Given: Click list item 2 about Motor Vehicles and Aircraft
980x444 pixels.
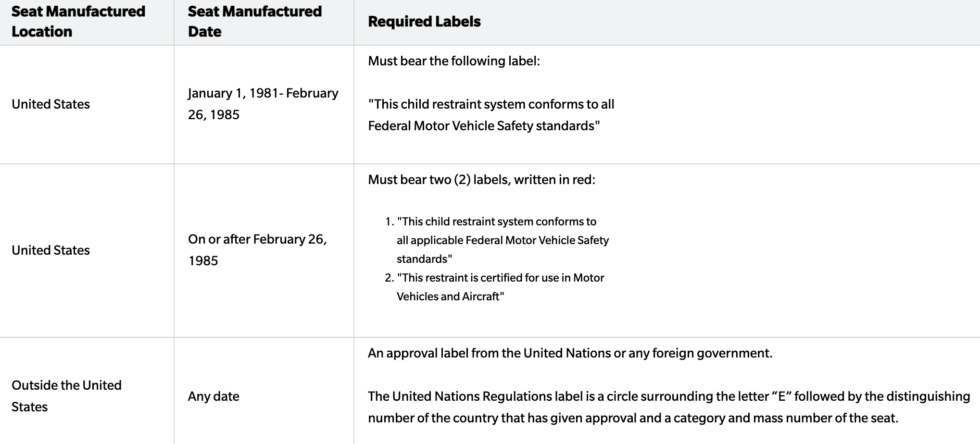Looking at the screenshot, I should [x=500, y=287].
